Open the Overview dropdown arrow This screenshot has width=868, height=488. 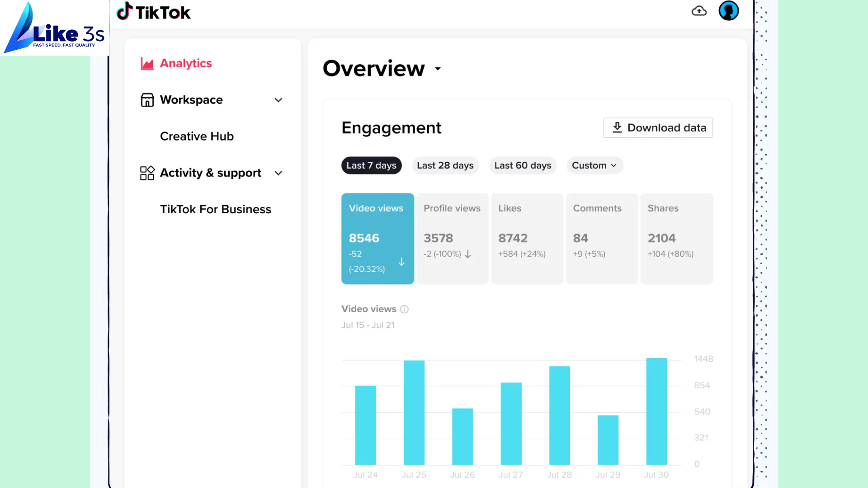point(438,69)
